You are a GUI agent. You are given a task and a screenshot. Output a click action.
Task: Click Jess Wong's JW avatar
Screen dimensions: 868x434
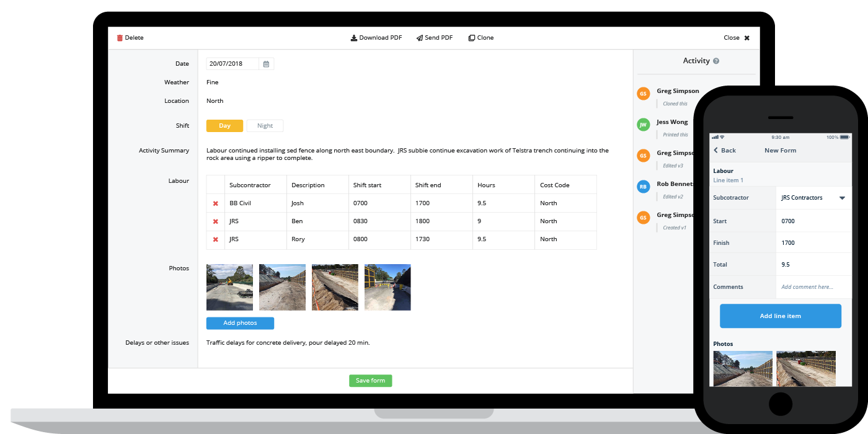click(x=644, y=125)
